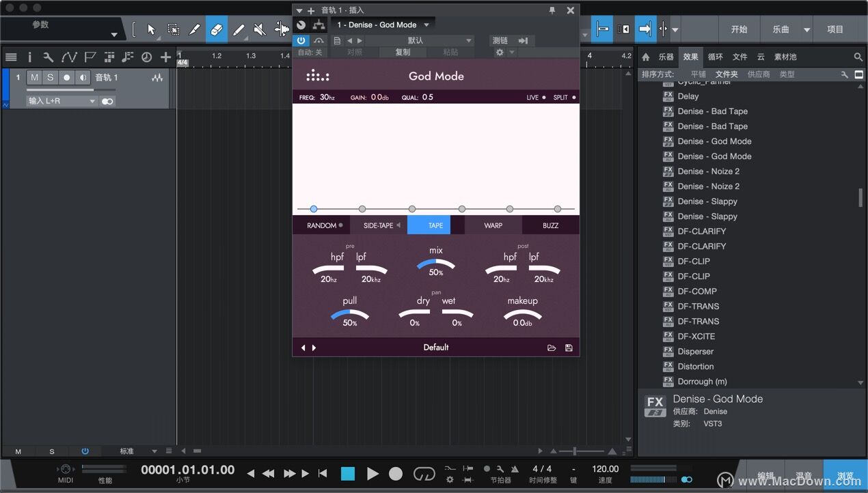
Task: Go to browser home icon
Action: pyautogui.click(x=646, y=57)
